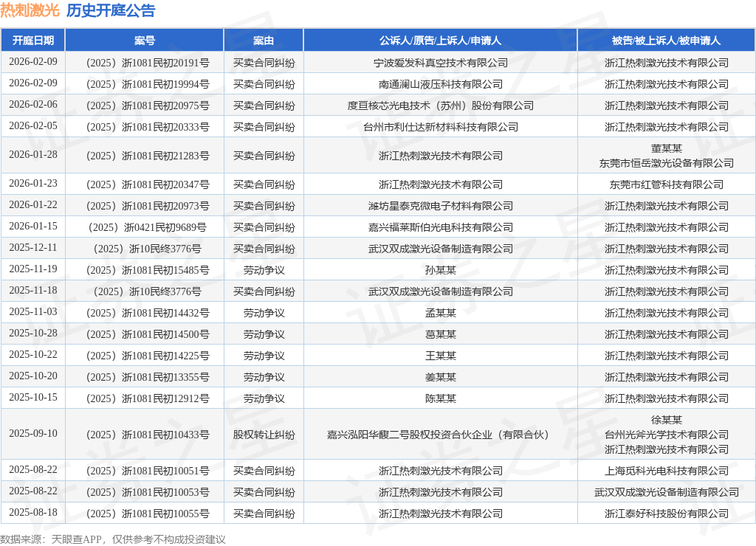Click defendant 徐某某
Image resolution: width=756 pixels, height=546 pixels.
pyautogui.click(x=667, y=421)
